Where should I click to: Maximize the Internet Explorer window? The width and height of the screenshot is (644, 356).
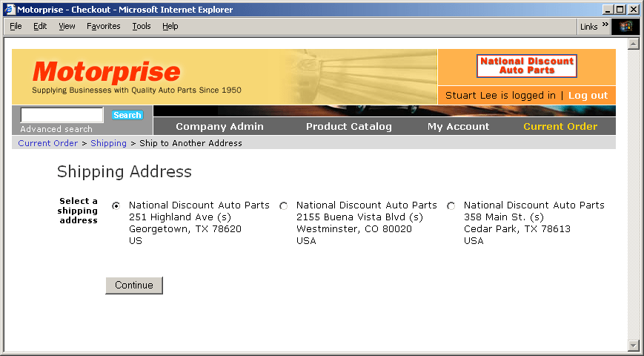pyautogui.click(x=620, y=10)
